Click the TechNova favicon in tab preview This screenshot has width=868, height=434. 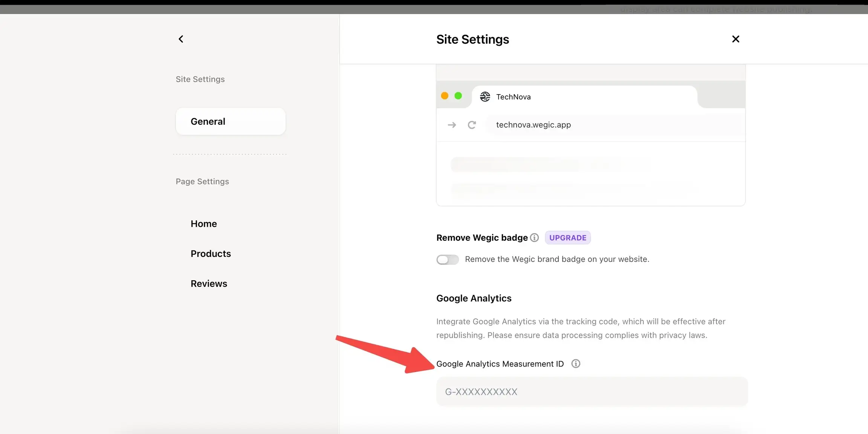[485, 97]
